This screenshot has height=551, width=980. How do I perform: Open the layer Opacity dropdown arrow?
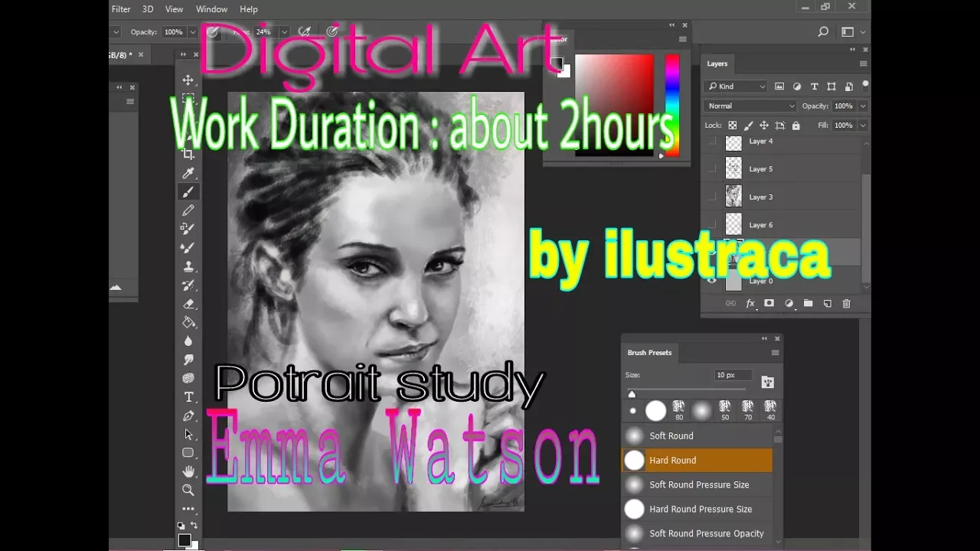pos(863,106)
